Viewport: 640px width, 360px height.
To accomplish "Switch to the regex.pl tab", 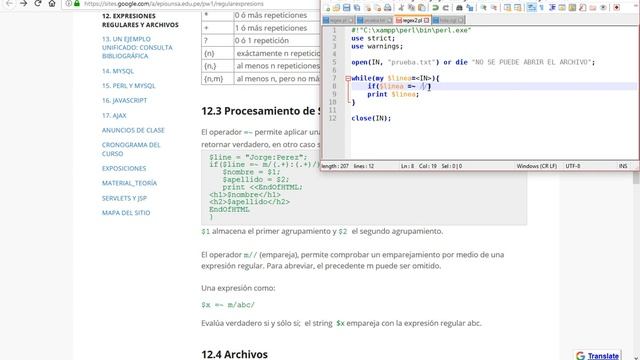I will pyautogui.click(x=338, y=20).
